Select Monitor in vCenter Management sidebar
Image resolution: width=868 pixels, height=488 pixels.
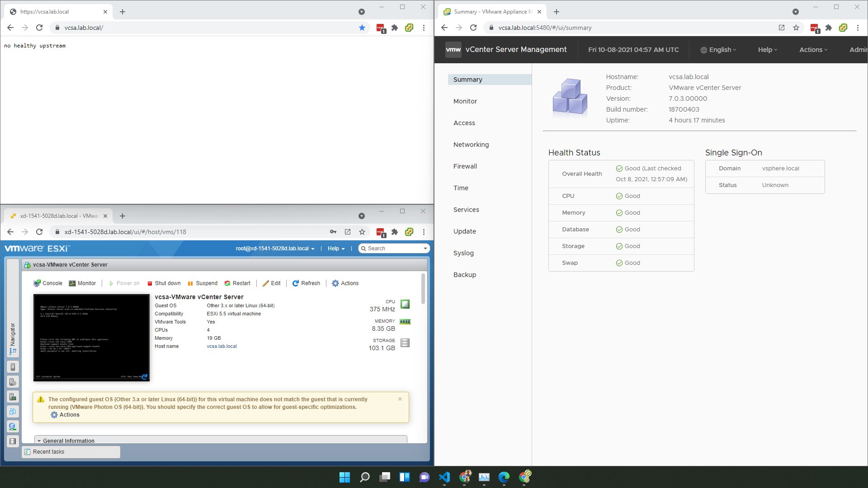(x=465, y=101)
